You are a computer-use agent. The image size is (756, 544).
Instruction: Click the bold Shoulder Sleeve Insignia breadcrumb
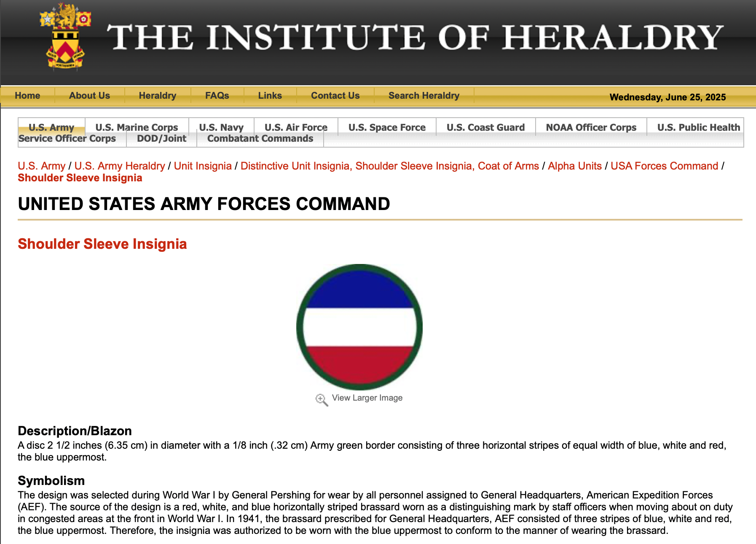(80, 178)
